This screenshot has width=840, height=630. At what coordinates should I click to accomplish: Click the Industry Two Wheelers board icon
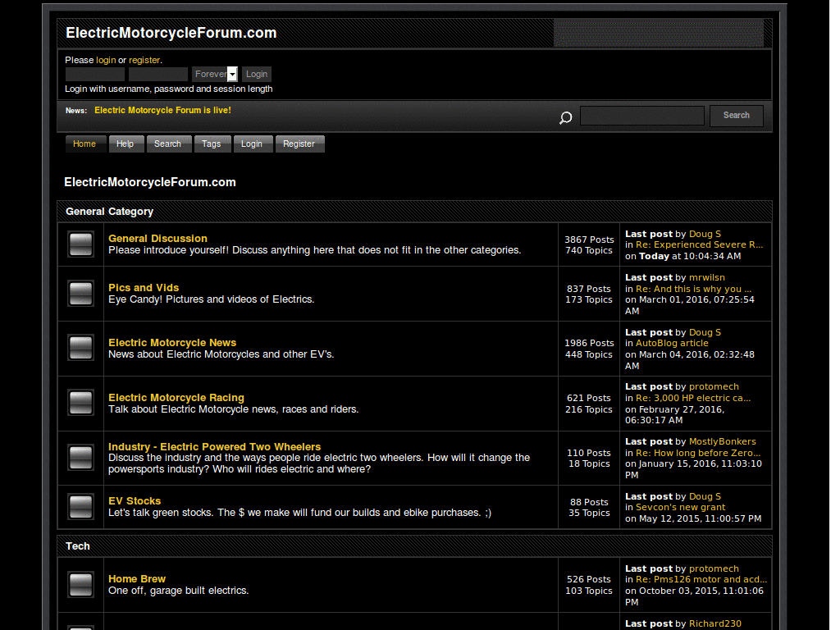point(81,458)
